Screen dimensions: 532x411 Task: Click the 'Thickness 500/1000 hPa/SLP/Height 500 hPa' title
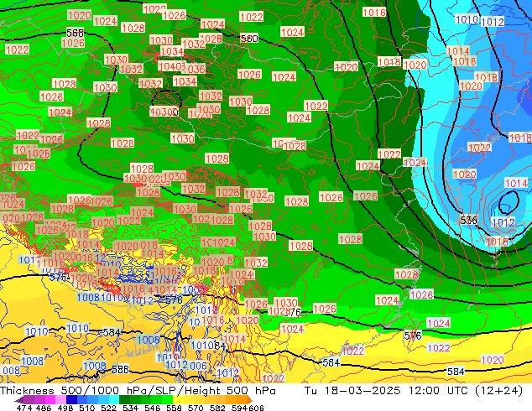[138, 391]
